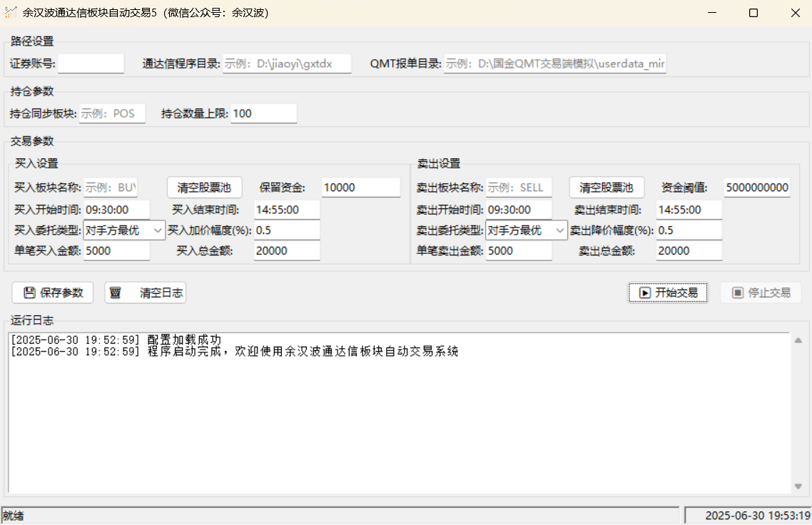Click the QMT报单目录 input field
The height and width of the screenshot is (525, 812).
click(555, 63)
